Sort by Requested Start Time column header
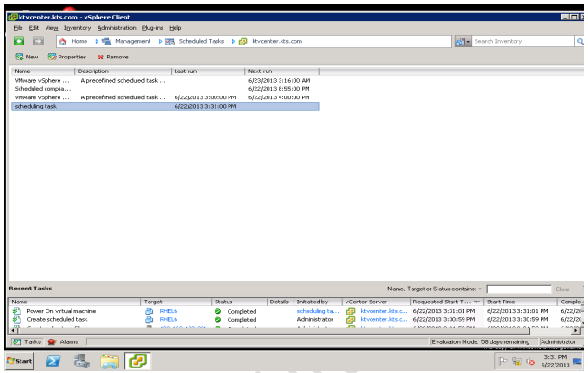 (447, 302)
